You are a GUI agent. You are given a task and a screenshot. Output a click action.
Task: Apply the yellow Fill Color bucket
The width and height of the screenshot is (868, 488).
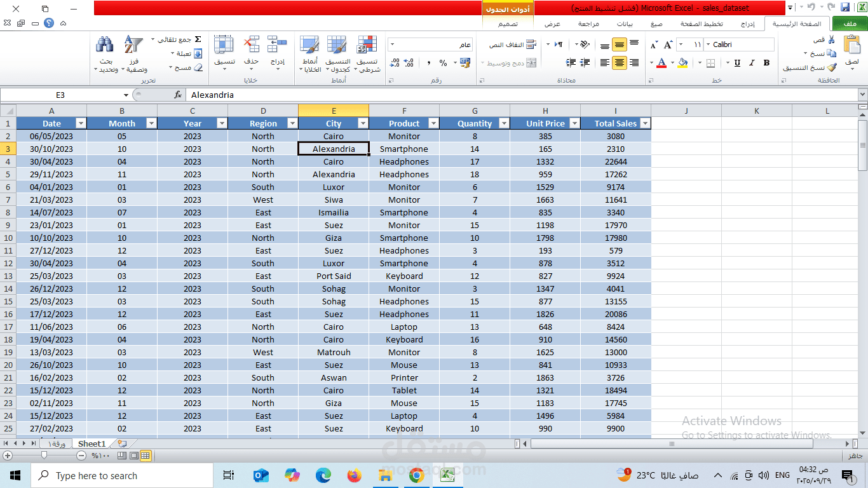682,63
